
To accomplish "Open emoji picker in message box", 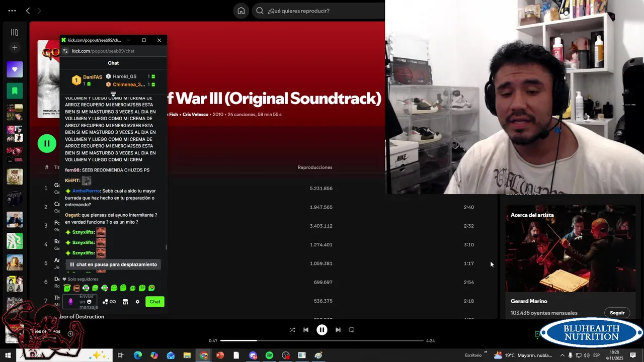I will [89, 302].
